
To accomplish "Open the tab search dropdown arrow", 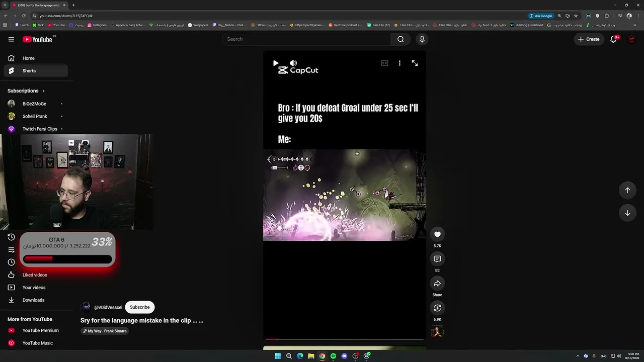I will pos(5,5).
